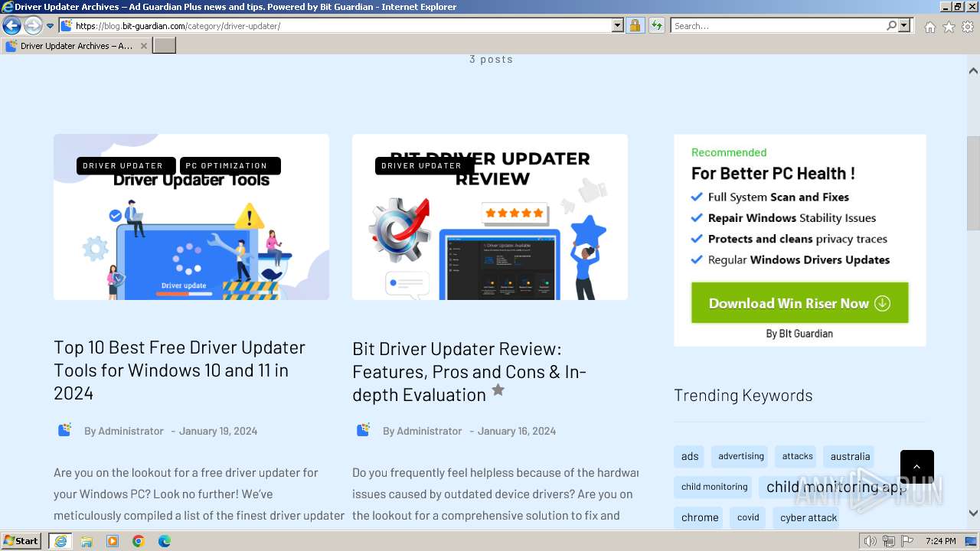
Task: Click the January 19, 2024 date
Action: point(218,431)
